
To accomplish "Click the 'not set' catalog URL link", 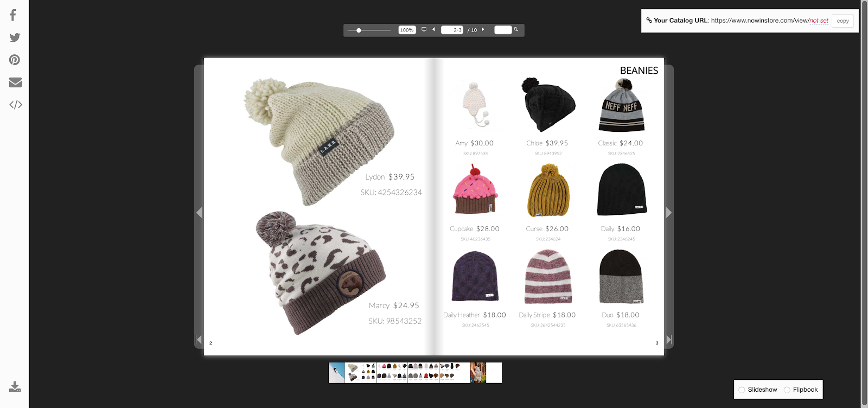I will tap(819, 21).
